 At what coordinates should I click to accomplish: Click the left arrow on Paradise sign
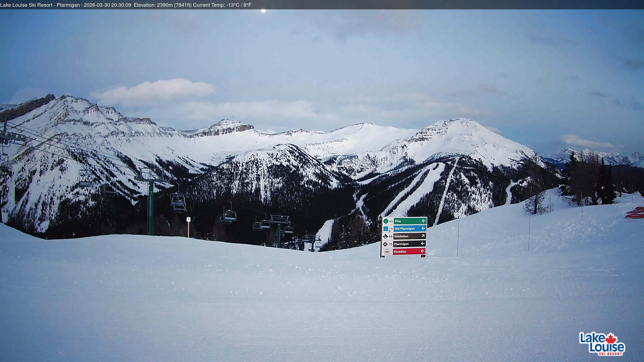pyautogui.click(x=422, y=251)
